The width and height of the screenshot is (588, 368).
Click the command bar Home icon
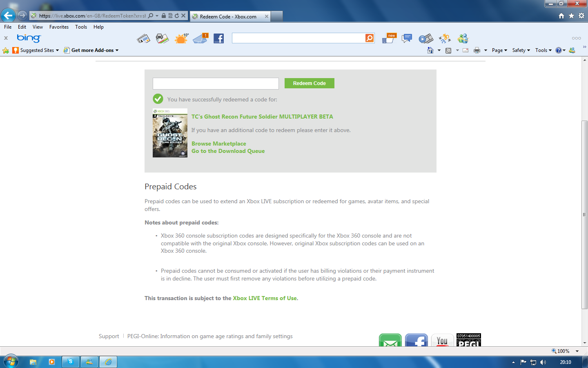[430, 50]
